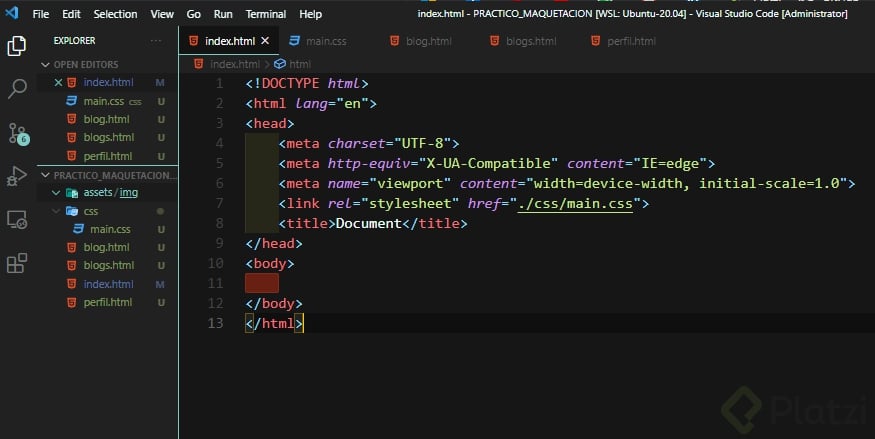The width and height of the screenshot is (875, 439).
Task: Open Source Control view with 6 changes
Action: pos(18,134)
